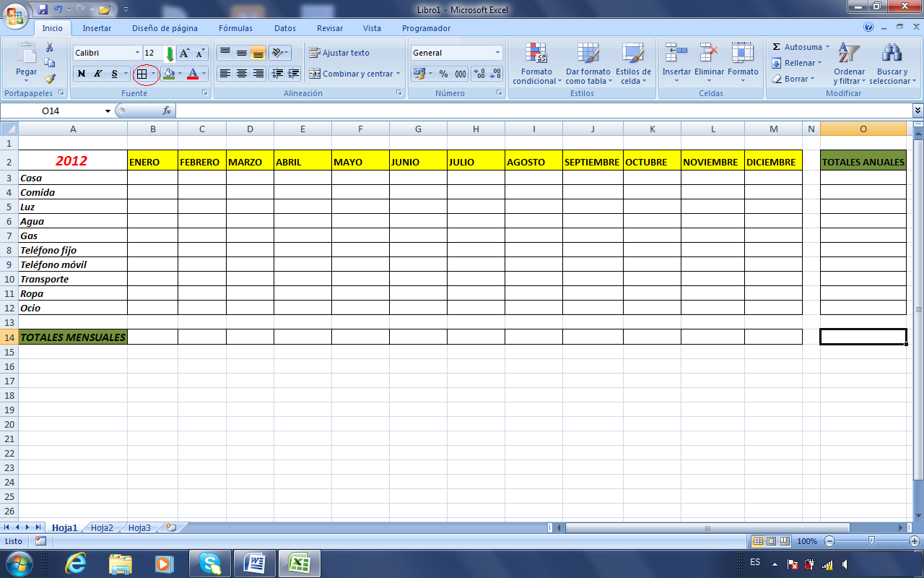Open the Insertar ribbon tab
Image resolution: width=924 pixels, height=578 pixels.
pos(97,28)
